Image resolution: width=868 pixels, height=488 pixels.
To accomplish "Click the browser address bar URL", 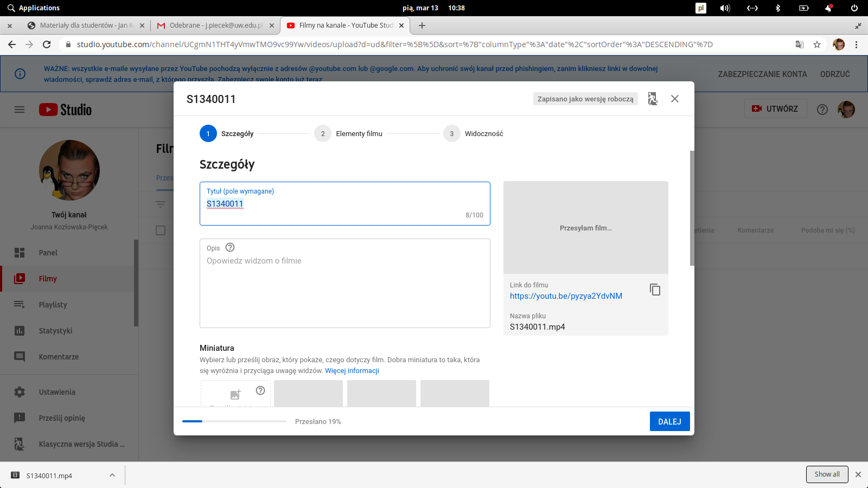I will tap(394, 44).
